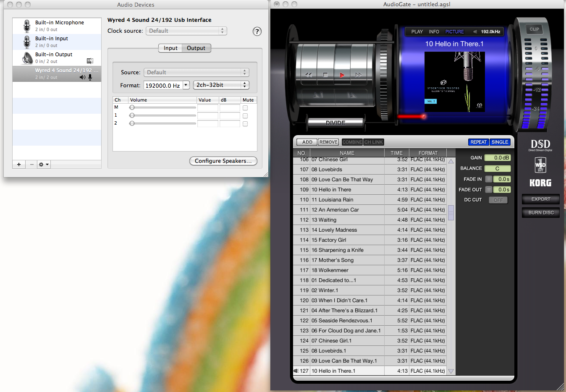Select track 113 '14 Lovely Madness'

point(369,230)
